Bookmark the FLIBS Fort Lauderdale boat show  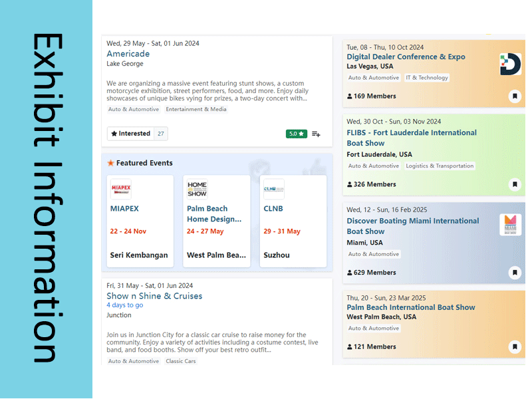pyautogui.click(x=514, y=184)
